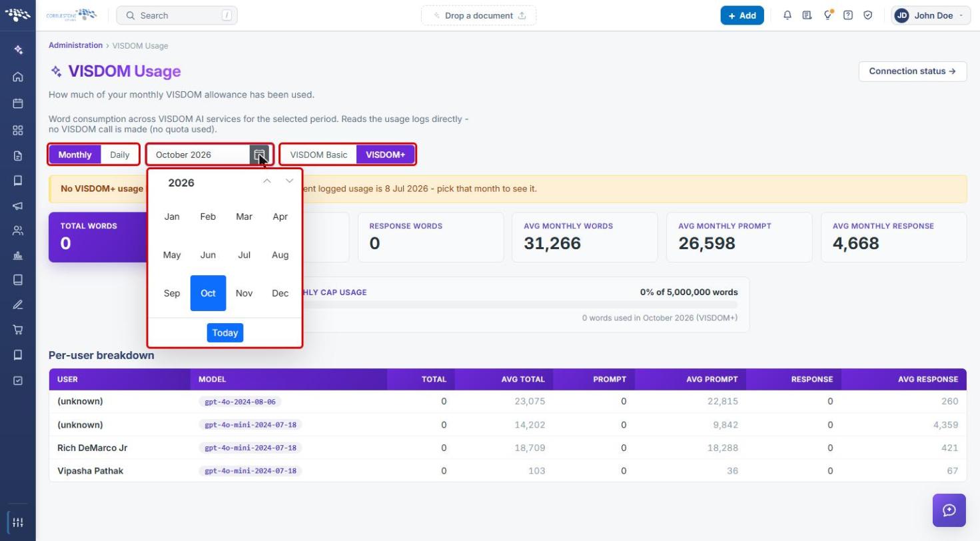The image size is (980, 541).
Task: Click the Today button in the picker
Action: pyautogui.click(x=225, y=332)
